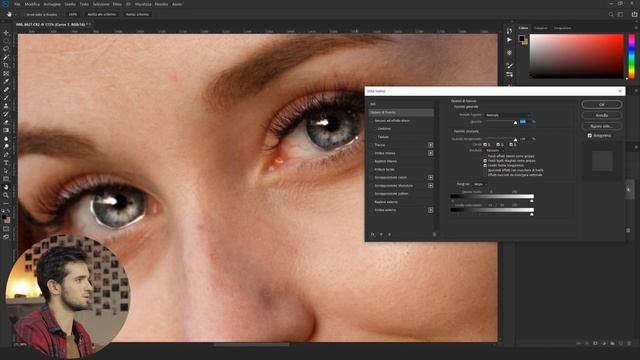Click the 100% zoom button

(x=73, y=14)
